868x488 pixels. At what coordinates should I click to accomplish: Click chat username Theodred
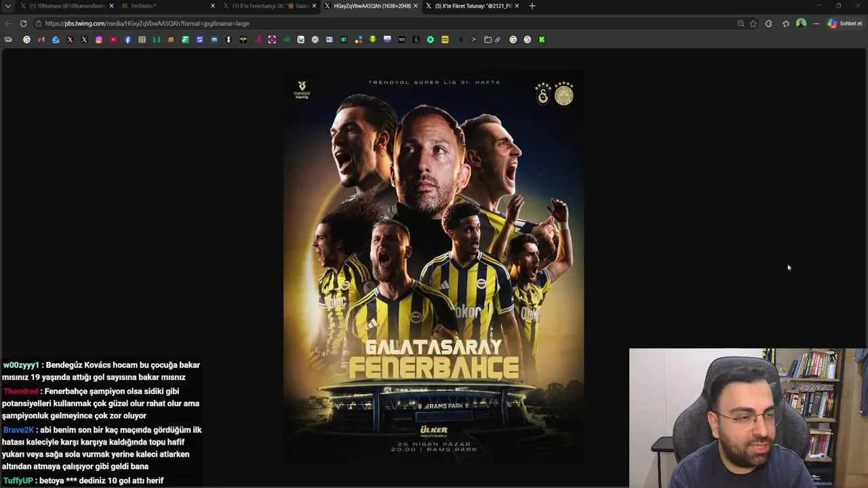[x=20, y=391]
